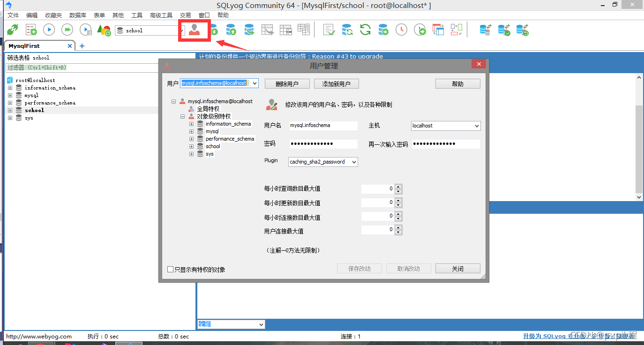Click the red-hand clock scheduler icon

tap(401, 30)
